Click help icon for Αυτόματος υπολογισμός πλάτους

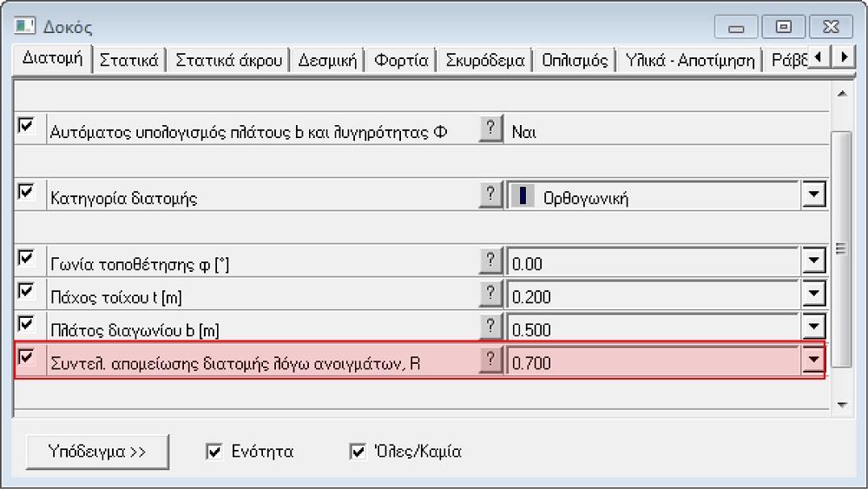490,129
